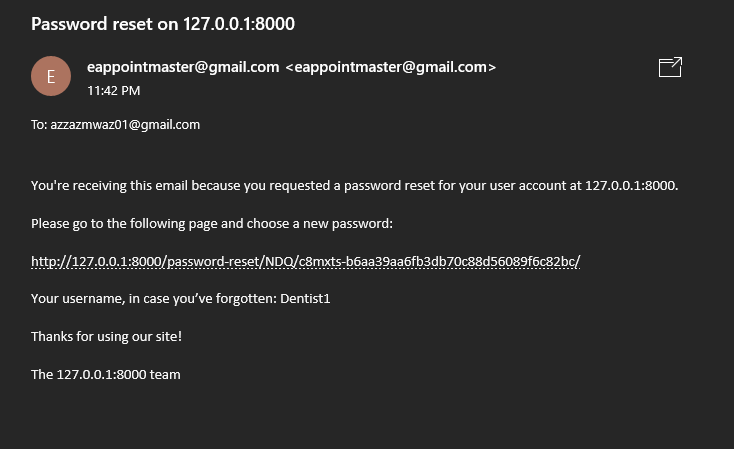This screenshot has width=734, height=449.
Task: Click the text Your username, in case you've forgotten
Action: pos(154,299)
